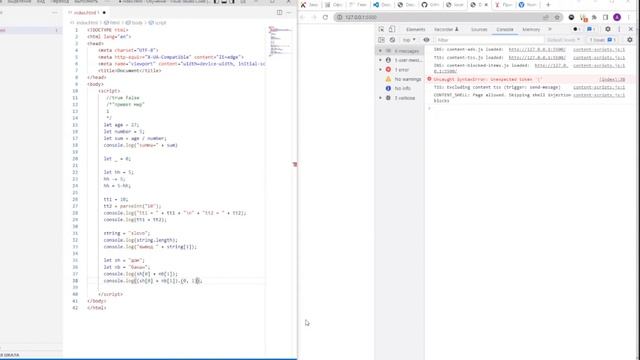Create a live expression with eye icon
640x360 pixels.
426,40
